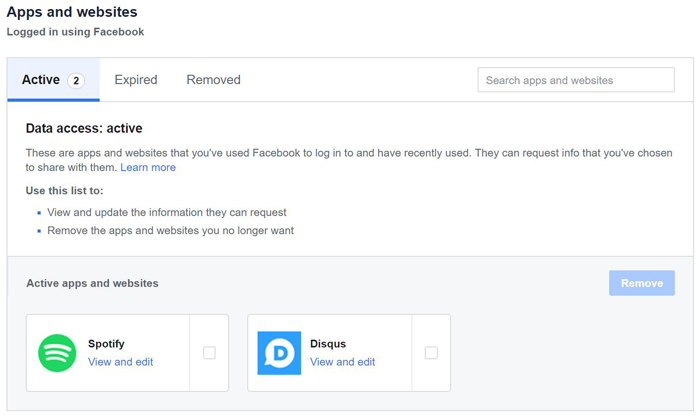Open the Expired tab
The height and width of the screenshot is (416, 700).
click(136, 80)
